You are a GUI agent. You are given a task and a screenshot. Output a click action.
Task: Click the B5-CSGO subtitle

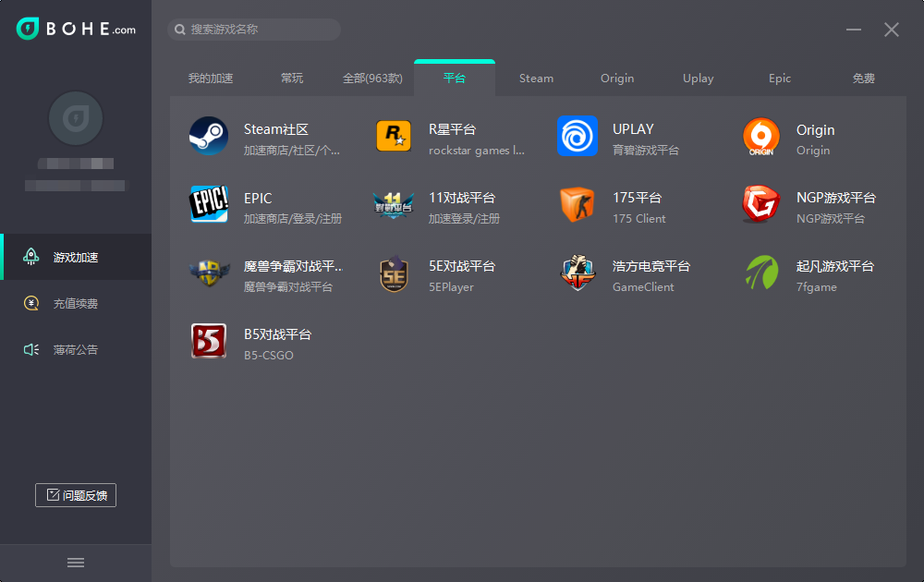(268, 356)
